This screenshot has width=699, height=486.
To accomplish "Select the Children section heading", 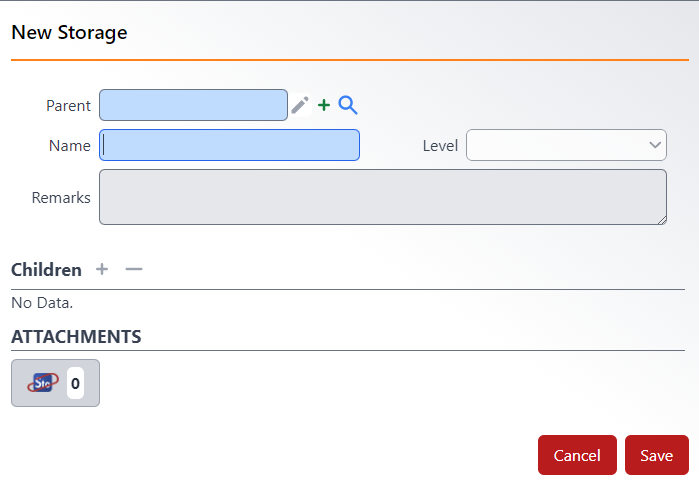I will click(46, 270).
